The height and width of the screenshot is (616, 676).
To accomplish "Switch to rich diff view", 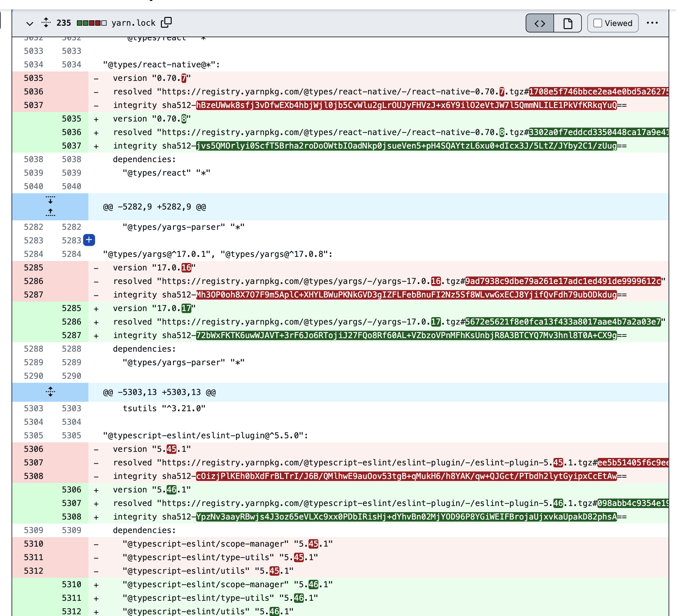I will point(568,23).
